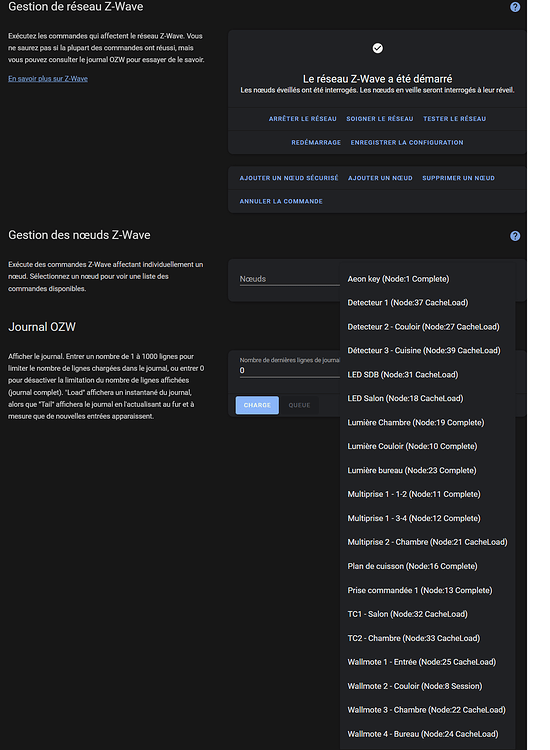Choose Wallmote 4 - Bureau (Node:24)
This screenshot has height=750, width=550.
click(428, 734)
